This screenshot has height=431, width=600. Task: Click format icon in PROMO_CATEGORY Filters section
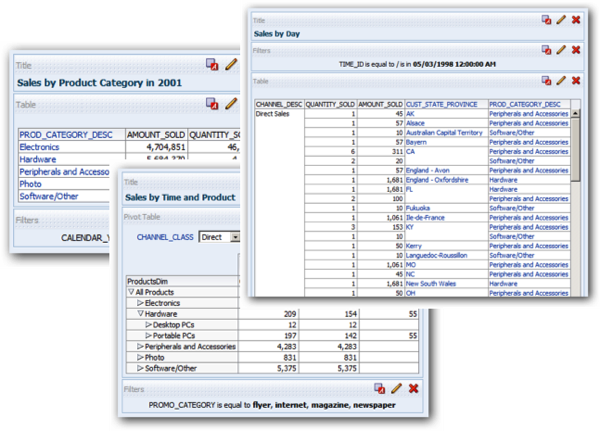[380, 389]
